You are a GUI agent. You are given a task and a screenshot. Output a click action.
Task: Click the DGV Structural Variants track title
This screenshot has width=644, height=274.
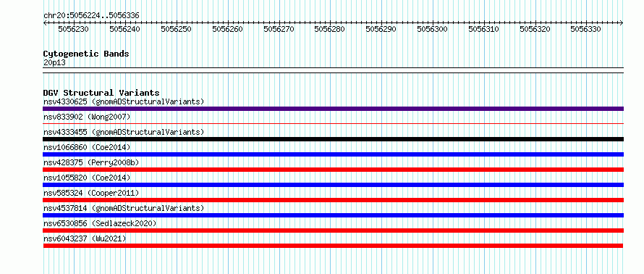(101, 93)
